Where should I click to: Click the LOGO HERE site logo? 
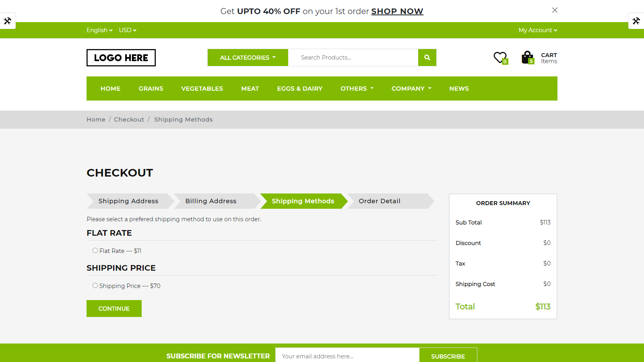(x=121, y=57)
